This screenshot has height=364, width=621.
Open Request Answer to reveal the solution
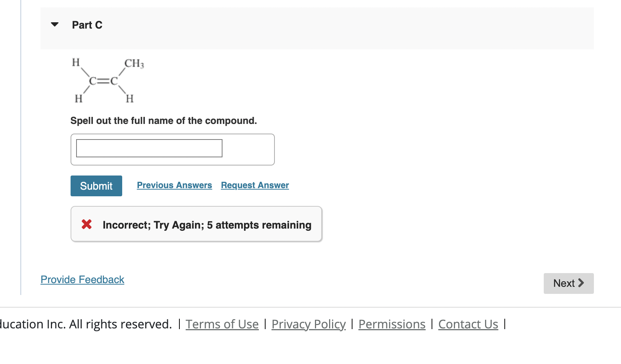pos(254,185)
